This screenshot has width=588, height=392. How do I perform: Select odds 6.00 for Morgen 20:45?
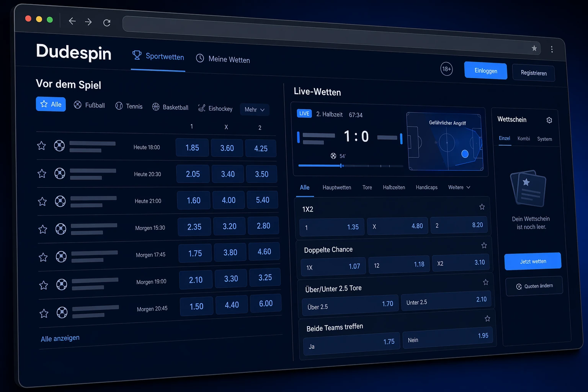(x=266, y=304)
